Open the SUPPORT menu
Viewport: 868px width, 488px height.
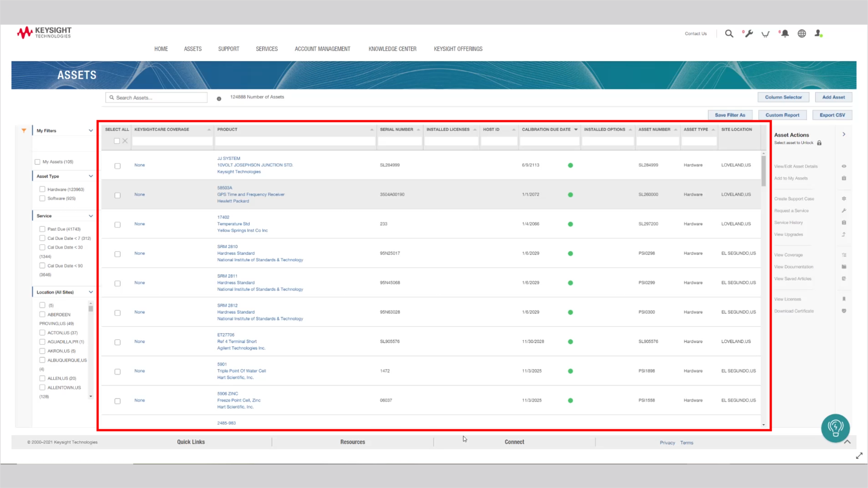click(x=228, y=49)
